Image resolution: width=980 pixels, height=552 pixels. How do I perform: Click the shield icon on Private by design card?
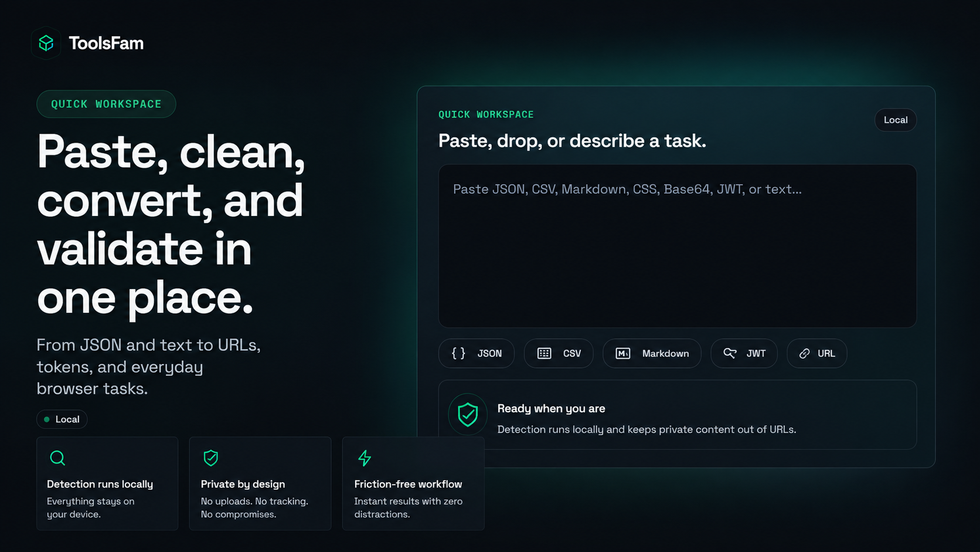tap(210, 458)
